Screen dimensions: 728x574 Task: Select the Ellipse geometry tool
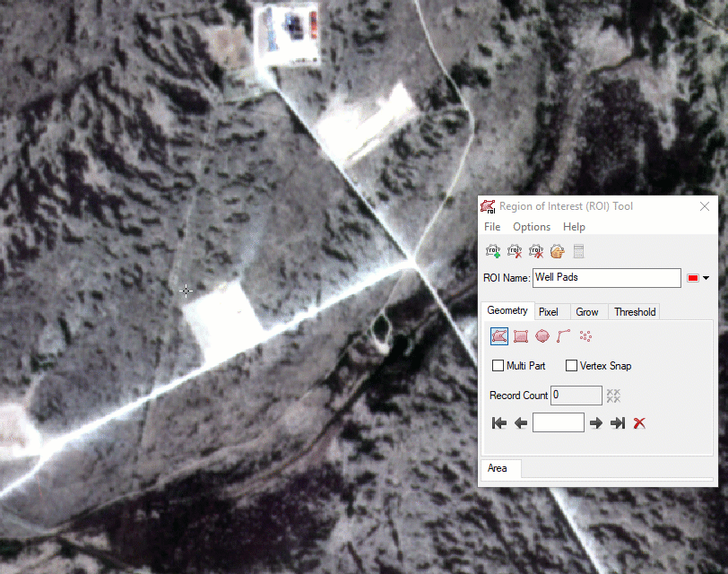[x=542, y=336]
